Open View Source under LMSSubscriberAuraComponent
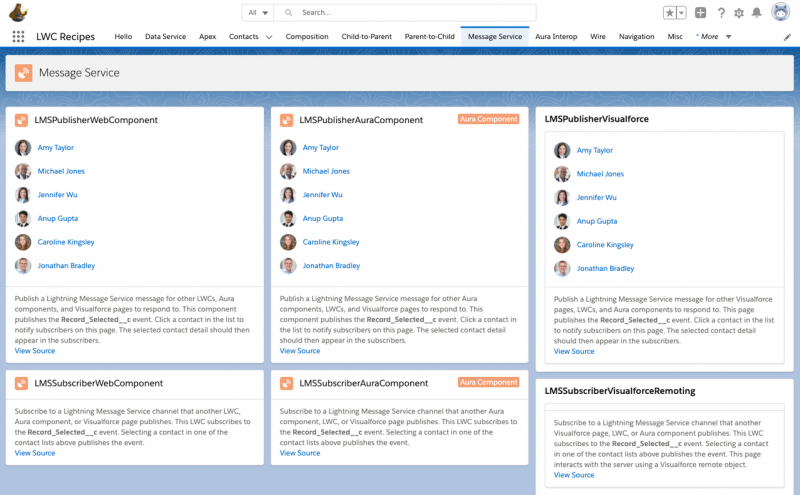The height and width of the screenshot is (495, 800). pyautogui.click(x=300, y=453)
